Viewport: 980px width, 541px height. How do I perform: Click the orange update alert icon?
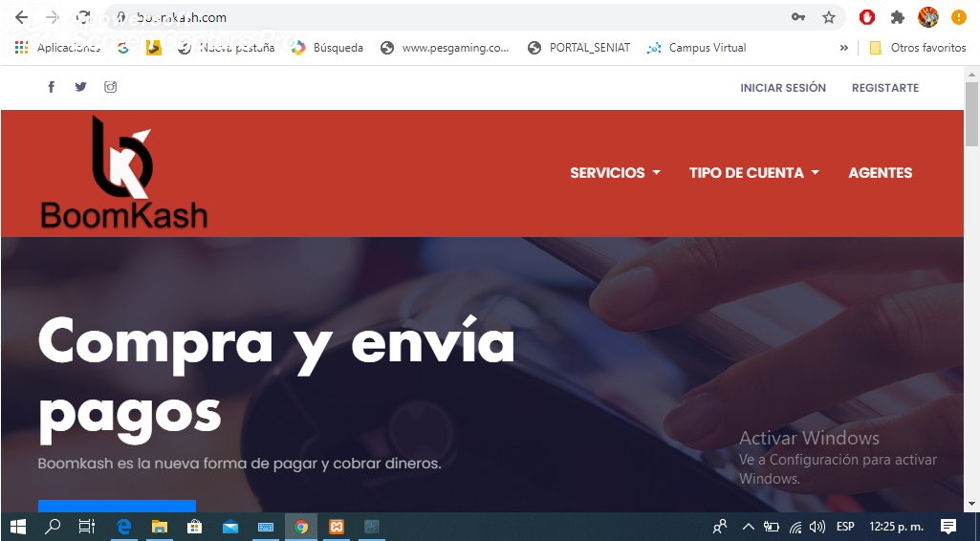tap(959, 17)
